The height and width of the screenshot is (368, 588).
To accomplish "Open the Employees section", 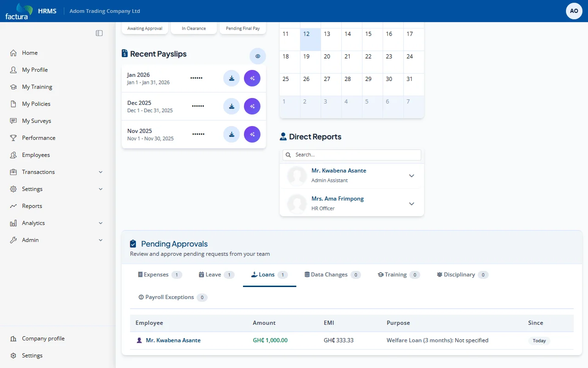I will (36, 155).
